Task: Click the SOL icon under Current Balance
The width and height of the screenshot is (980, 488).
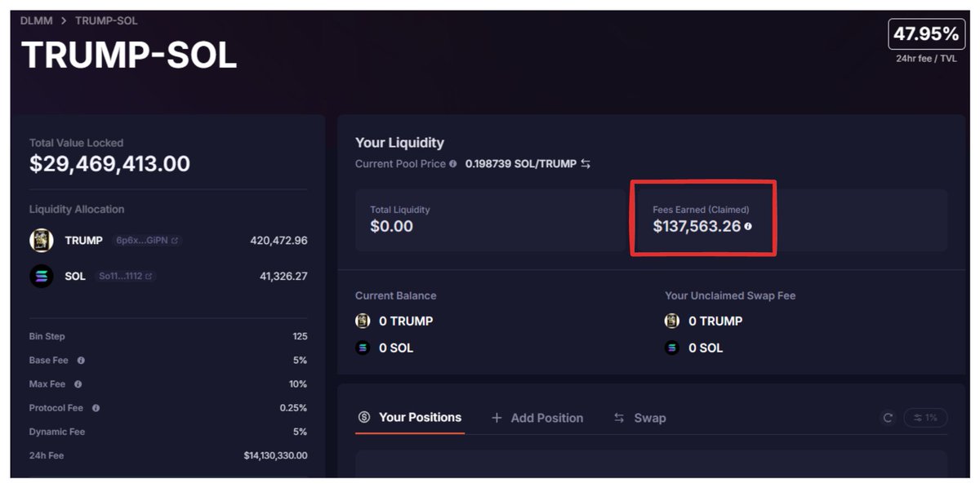Action: pyautogui.click(x=363, y=348)
